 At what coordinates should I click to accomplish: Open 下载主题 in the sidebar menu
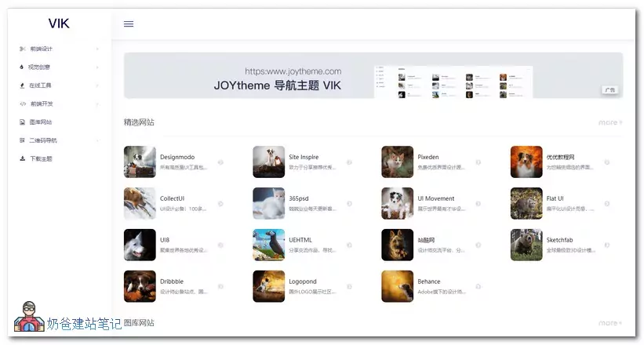coord(41,158)
